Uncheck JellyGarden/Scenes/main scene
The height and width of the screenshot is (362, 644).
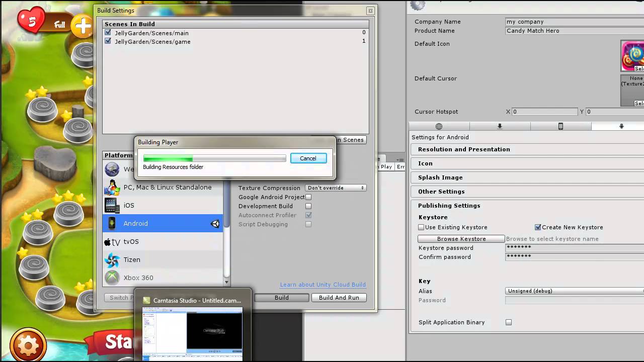coord(108,33)
